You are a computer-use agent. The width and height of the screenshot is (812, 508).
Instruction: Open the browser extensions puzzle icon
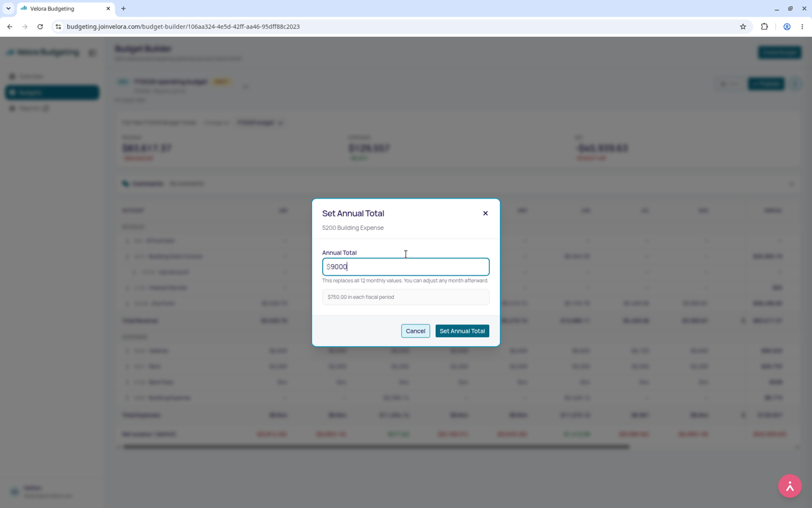(764, 27)
